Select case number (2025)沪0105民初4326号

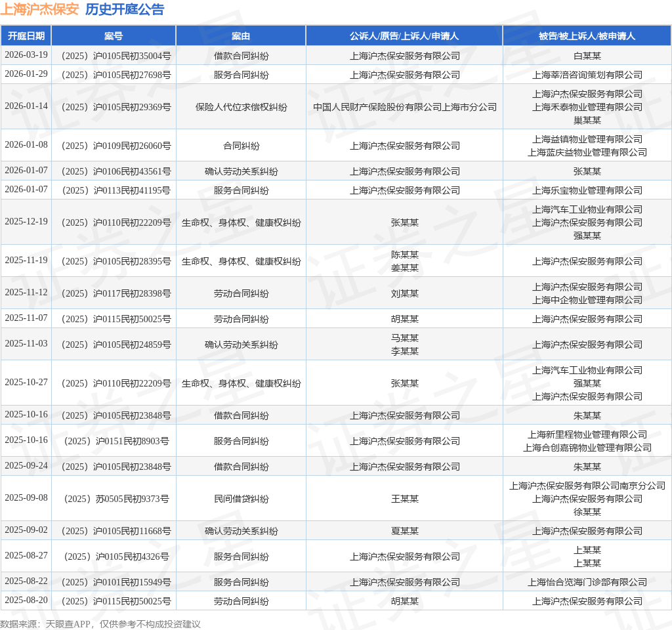click(116, 556)
